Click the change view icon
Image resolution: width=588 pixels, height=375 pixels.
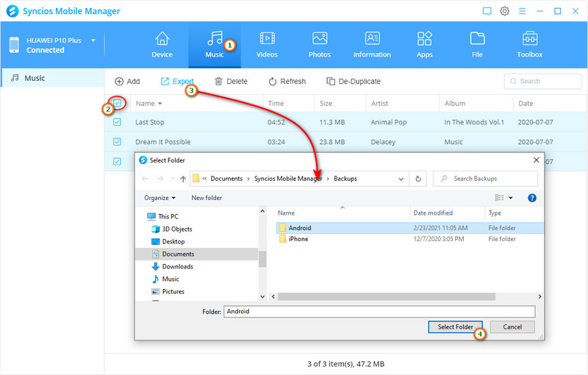point(500,198)
